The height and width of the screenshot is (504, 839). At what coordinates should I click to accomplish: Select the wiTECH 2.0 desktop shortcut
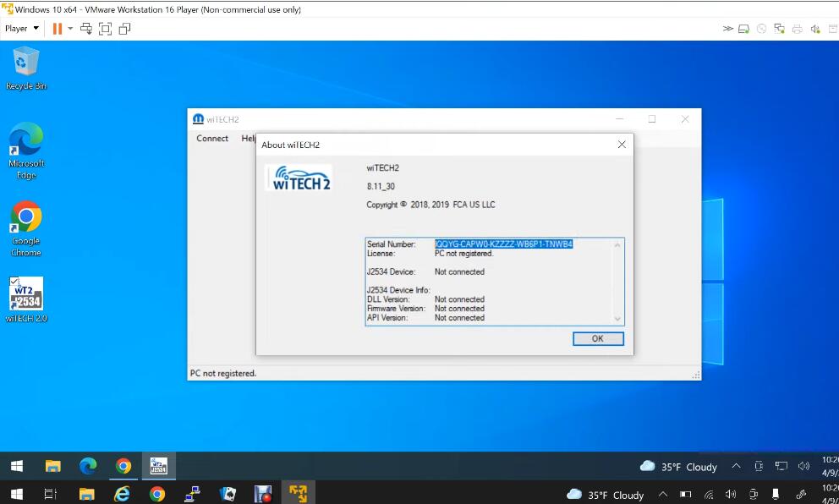click(x=25, y=299)
